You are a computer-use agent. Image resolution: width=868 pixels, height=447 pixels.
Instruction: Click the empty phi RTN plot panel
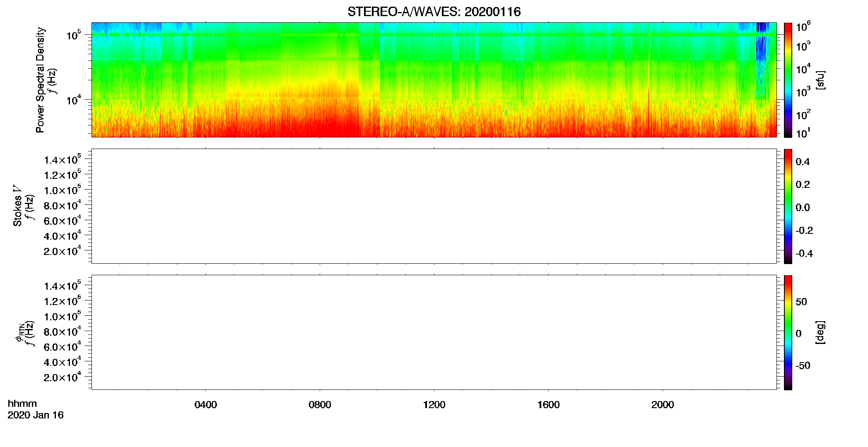(x=434, y=332)
